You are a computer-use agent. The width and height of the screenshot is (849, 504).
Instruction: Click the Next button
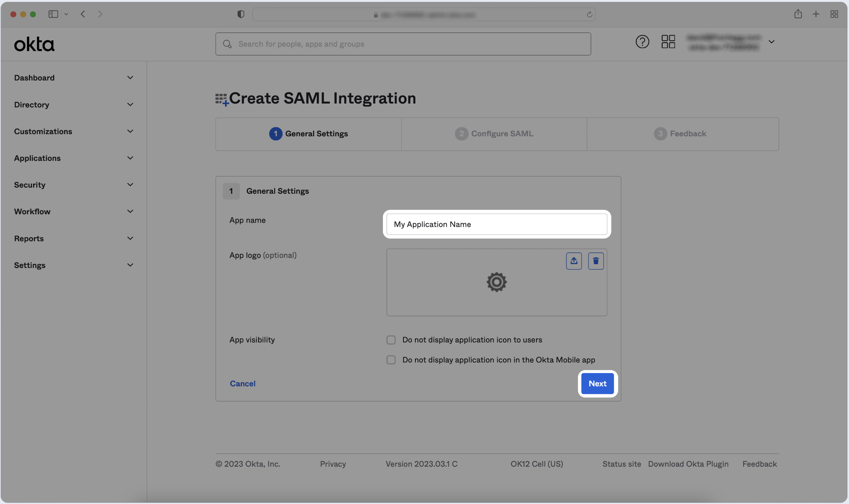(597, 384)
